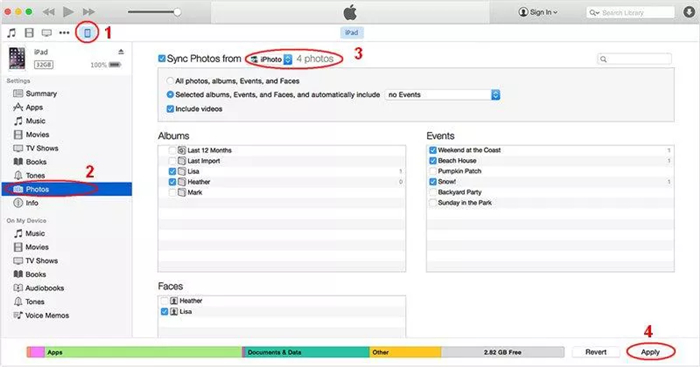The width and height of the screenshot is (700, 367).
Task: Select the iPad tab at top center
Action: coord(352,33)
